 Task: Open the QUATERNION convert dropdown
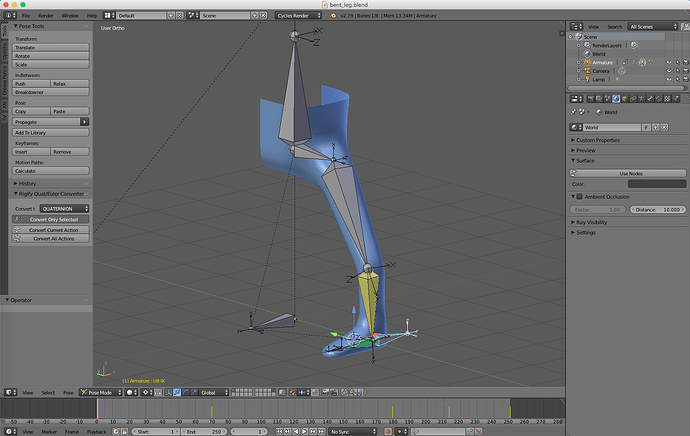[x=64, y=209]
